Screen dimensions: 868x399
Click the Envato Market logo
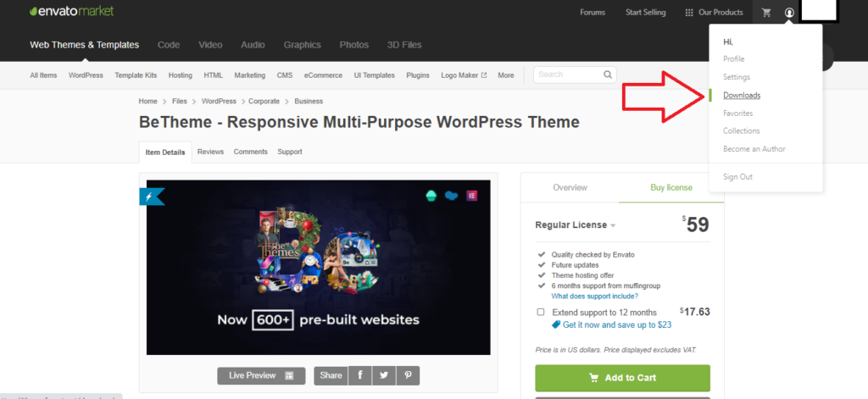coord(71,11)
